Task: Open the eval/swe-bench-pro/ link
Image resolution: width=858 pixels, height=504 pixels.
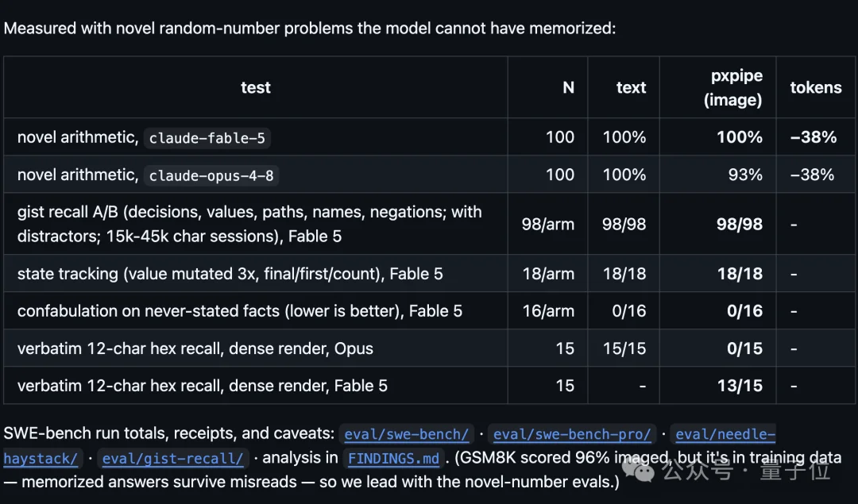Action: [x=572, y=435]
